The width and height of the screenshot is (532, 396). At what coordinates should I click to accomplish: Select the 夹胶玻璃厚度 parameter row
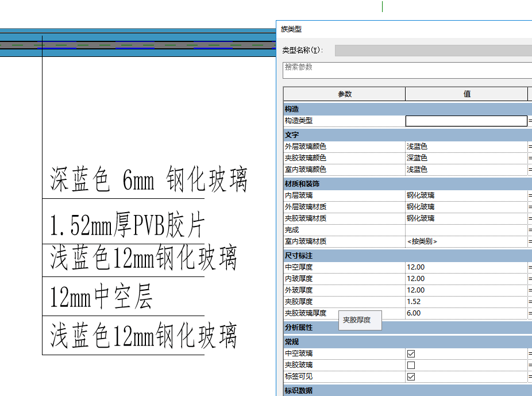pyautogui.click(x=310, y=313)
